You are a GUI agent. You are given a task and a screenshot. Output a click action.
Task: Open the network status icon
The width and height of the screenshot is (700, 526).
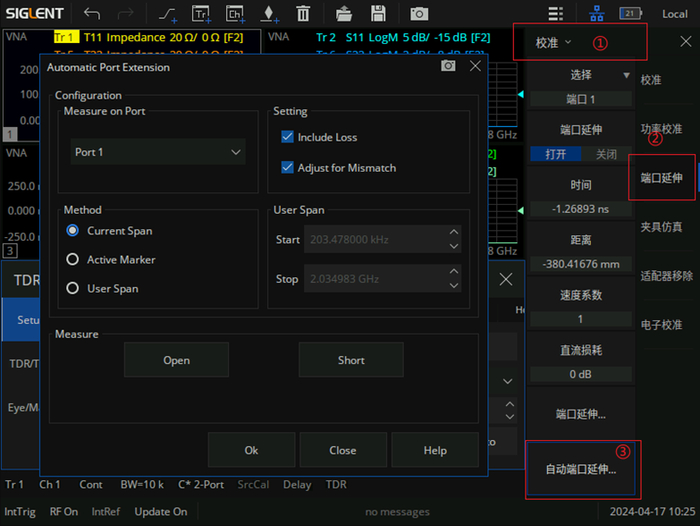[x=596, y=14]
